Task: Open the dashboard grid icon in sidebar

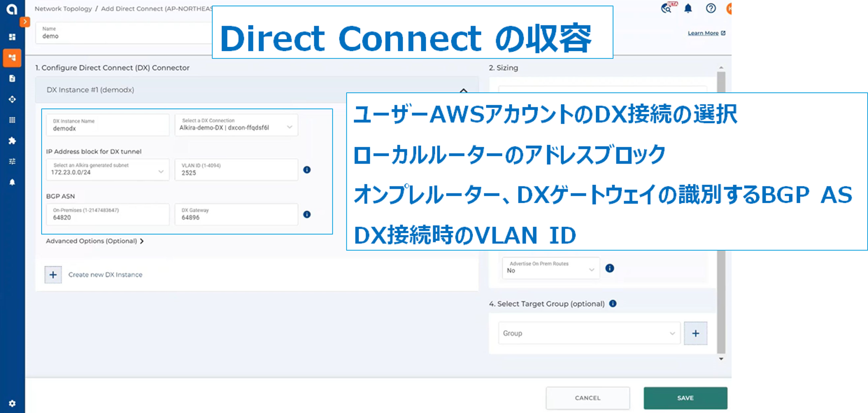Action: tap(12, 37)
